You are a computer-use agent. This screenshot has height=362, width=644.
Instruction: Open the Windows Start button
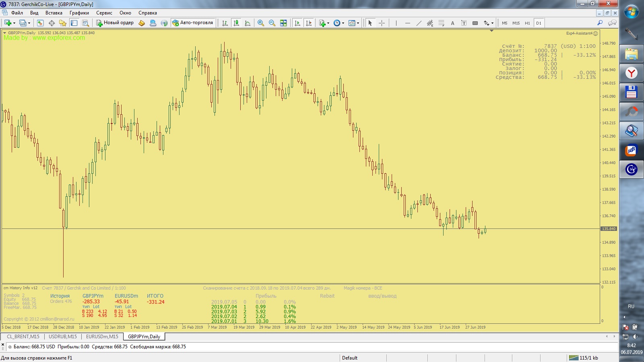[631, 12]
